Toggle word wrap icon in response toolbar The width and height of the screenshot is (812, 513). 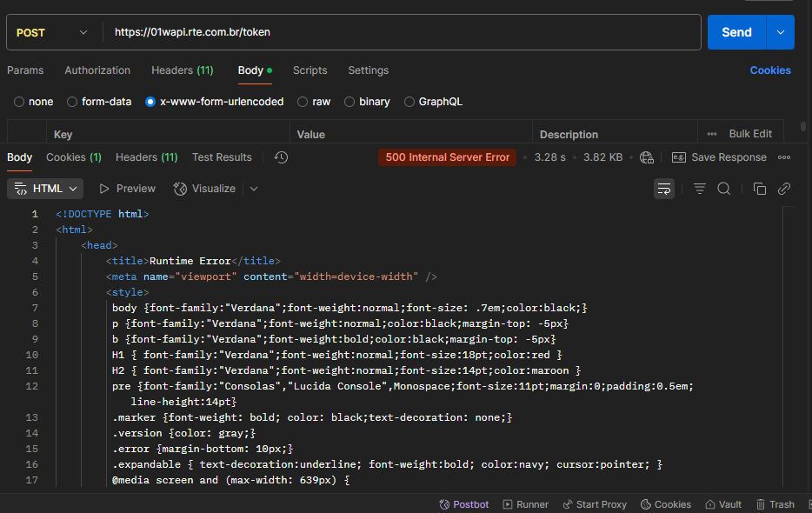(x=664, y=189)
